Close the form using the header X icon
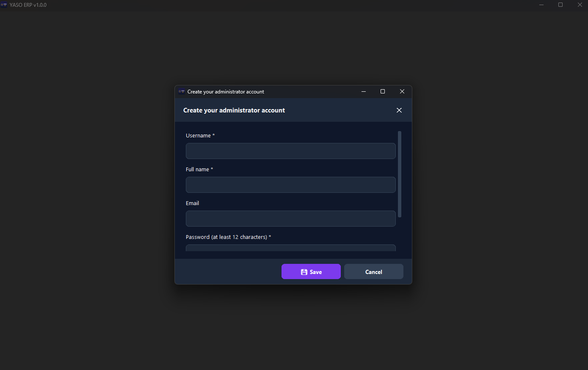 (399, 110)
